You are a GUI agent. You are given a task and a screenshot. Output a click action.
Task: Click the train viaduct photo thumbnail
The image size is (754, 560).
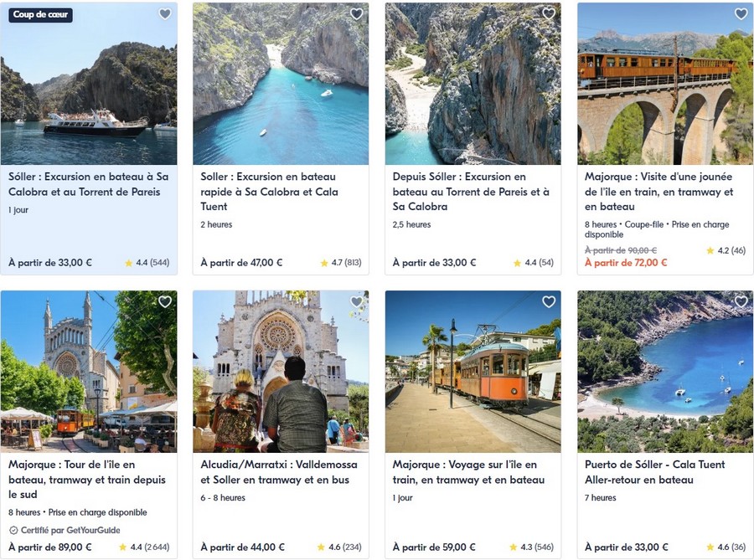click(x=664, y=84)
